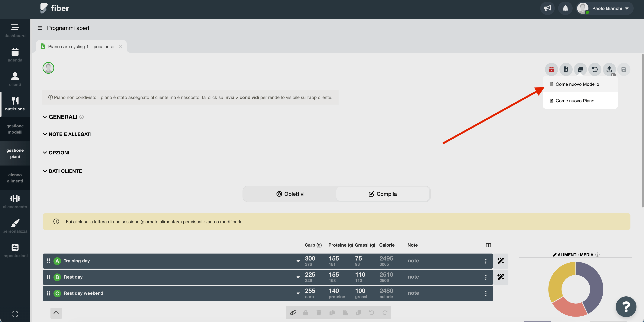Open the version history icon
The height and width of the screenshot is (322, 644).
coord(595,69)
